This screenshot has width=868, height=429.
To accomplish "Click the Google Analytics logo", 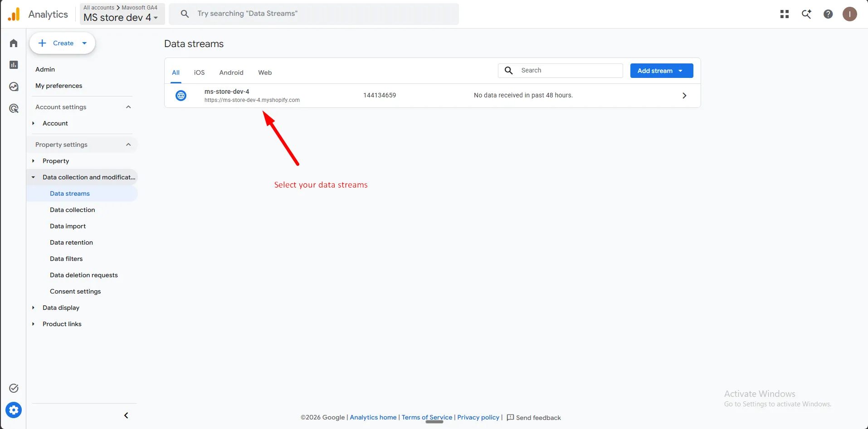I will pos(14,14).
